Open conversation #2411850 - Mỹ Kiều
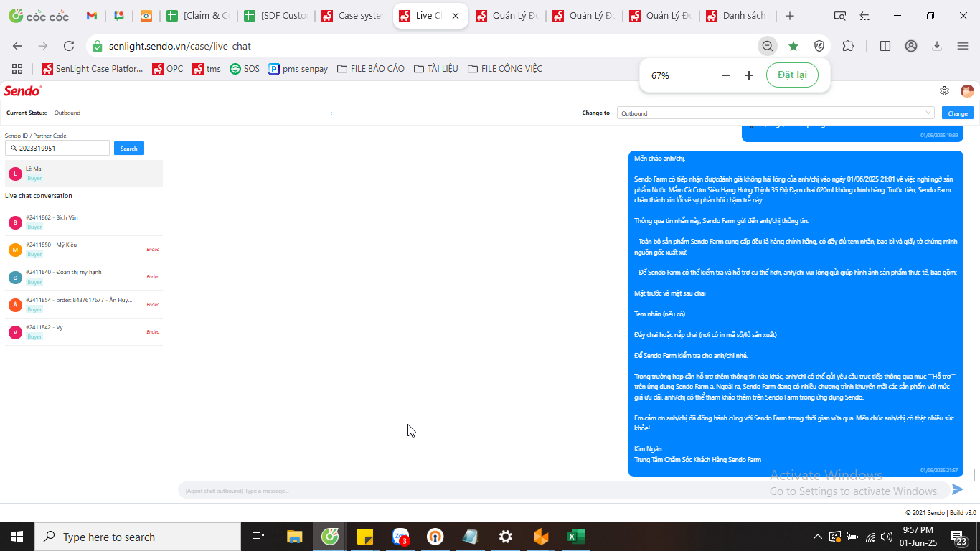The height and width of the screenshot is (551, 980). pyautogui.click(x=84, y=250)
